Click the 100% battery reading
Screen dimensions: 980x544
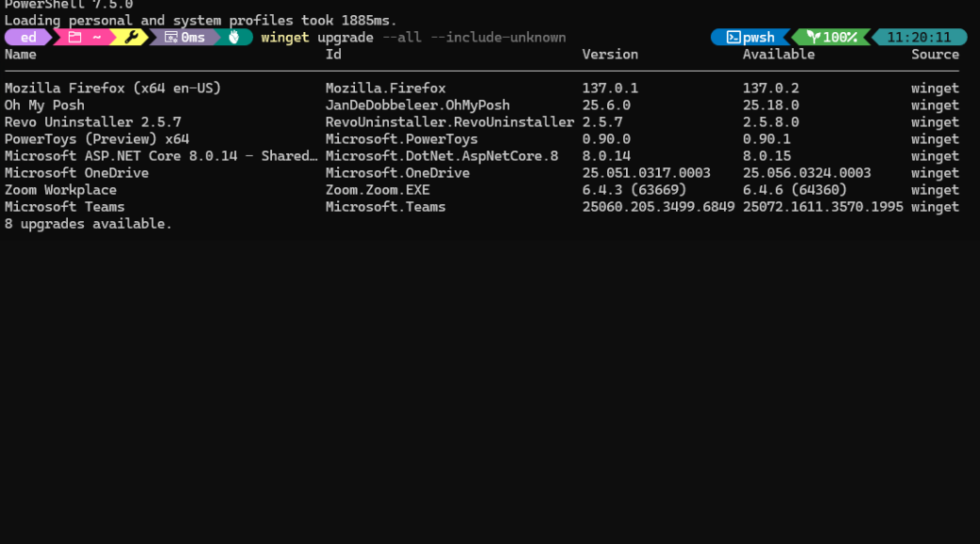click(840, 38)
